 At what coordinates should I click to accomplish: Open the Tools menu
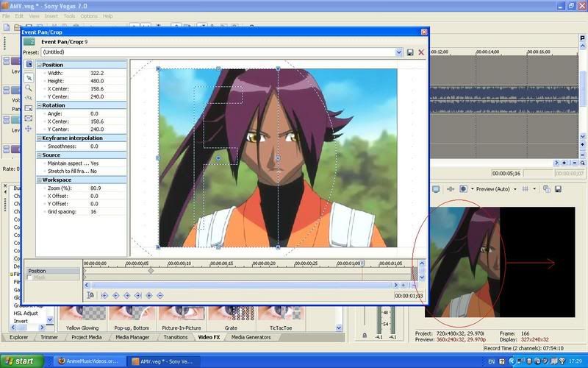click(x=69, y=16)
